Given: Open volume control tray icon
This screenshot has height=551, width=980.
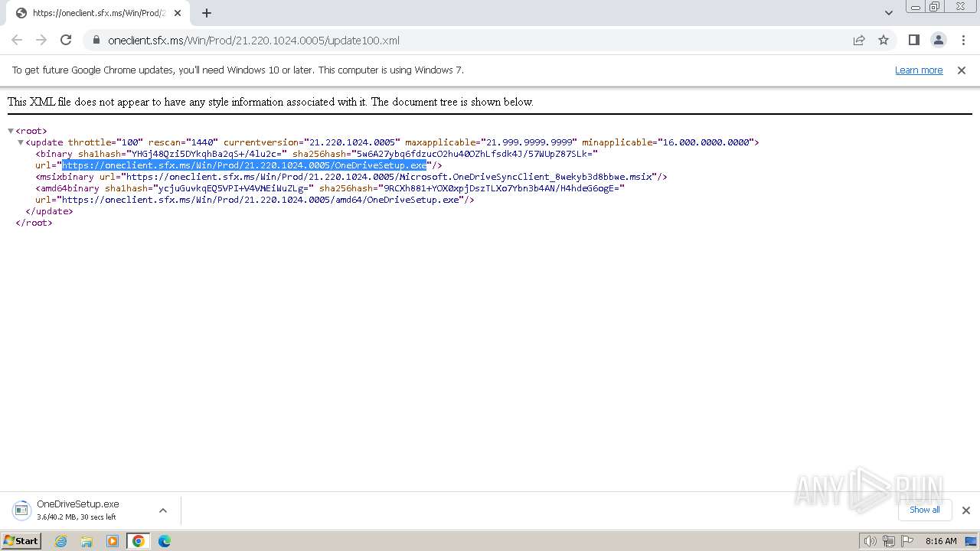Looking at the screenshot, I should click(x=870, y=541).
